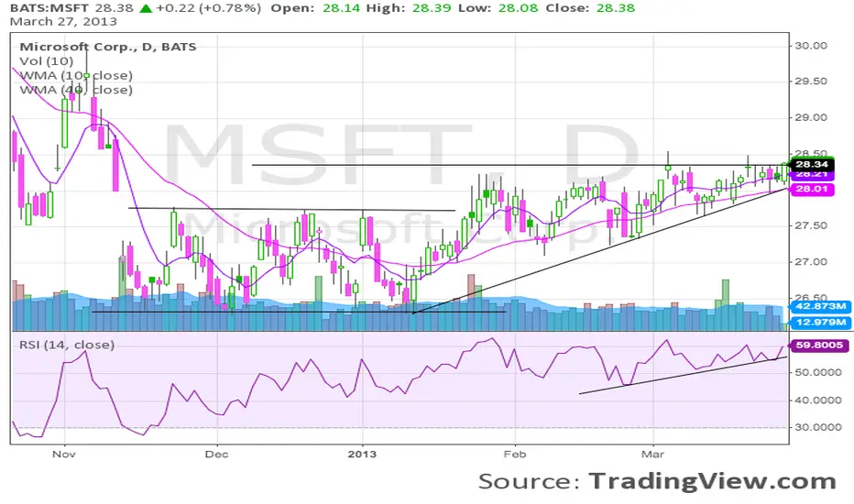The height and width of the screenshot is (504, 854).
Task: Select the RSI (14, close) indicator label
Action: 67,345
